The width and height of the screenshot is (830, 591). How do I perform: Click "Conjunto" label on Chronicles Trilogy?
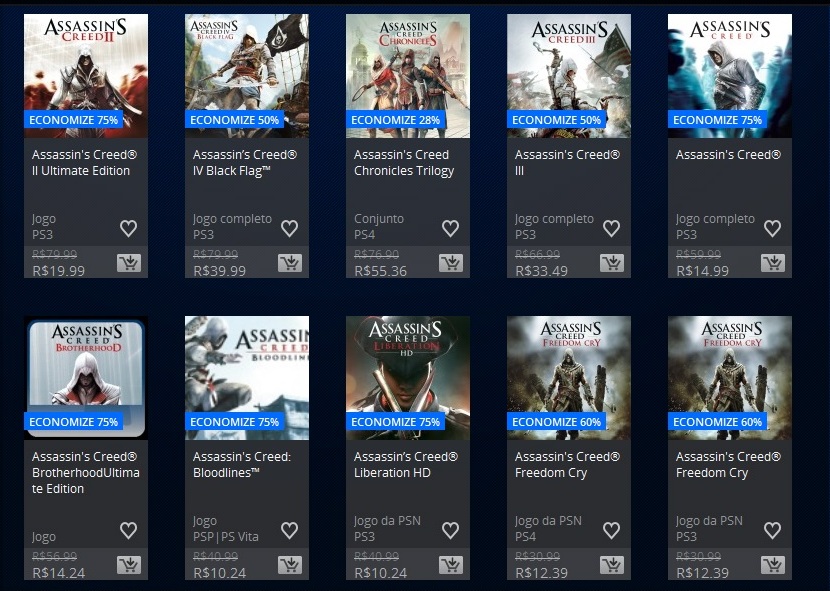pyautogui.click(x=378, y=219)
